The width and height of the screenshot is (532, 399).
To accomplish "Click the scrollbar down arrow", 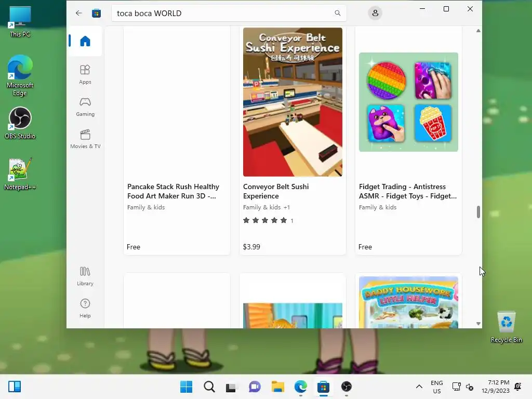I will click(478, 324).
